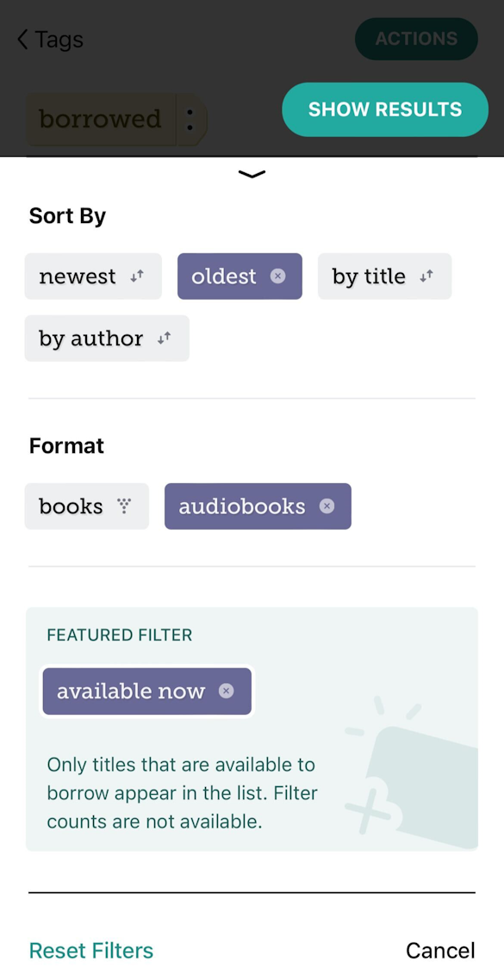Screen dimensions: 504x980
Task: Cancel the filter changes
Action: pos(440,950)
